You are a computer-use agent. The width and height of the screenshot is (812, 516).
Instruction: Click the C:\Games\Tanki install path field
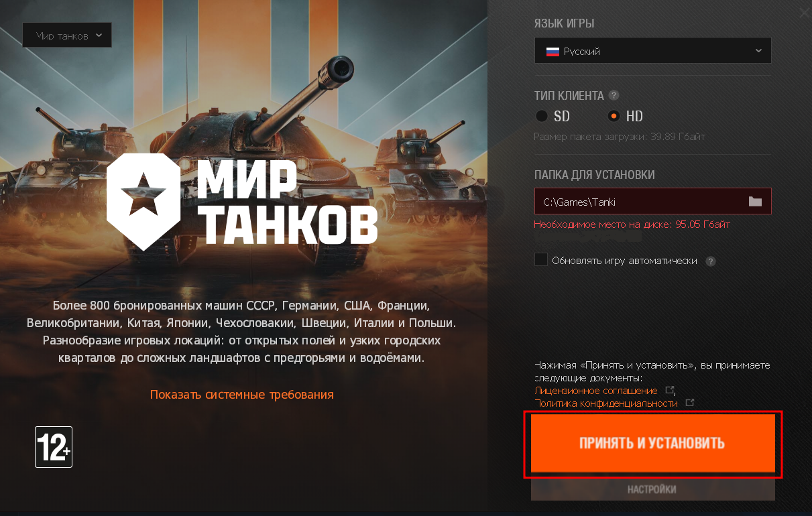(x=653, y=202)
